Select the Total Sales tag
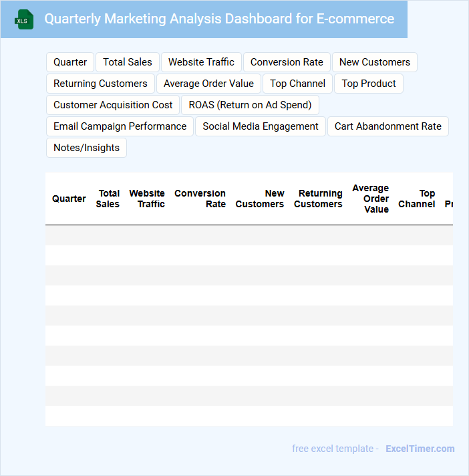Viewport: 469px width, 476px height. (128, 62)
